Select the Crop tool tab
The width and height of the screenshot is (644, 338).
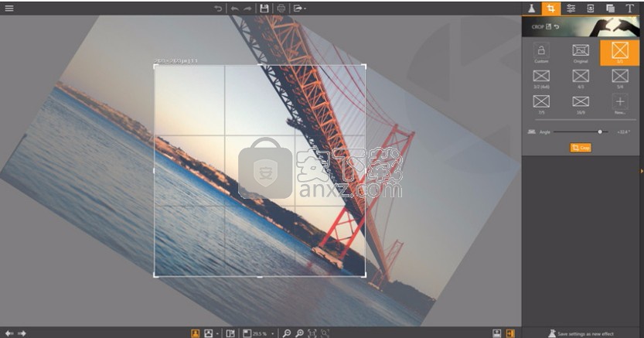550,9
